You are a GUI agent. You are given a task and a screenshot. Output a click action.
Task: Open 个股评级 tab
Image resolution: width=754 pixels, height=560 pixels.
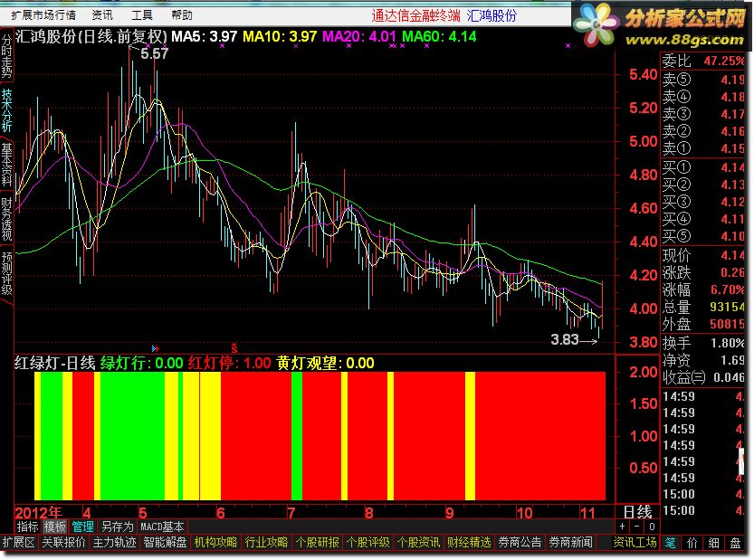(367, 543)
